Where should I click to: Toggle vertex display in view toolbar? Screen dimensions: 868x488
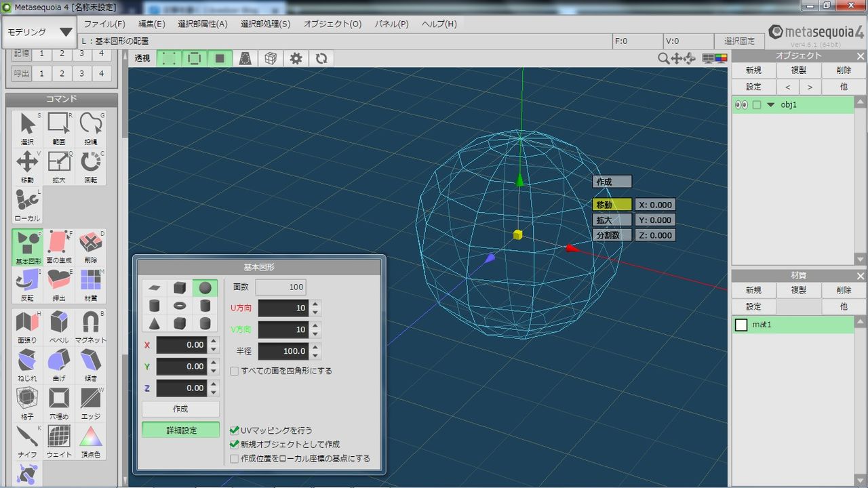[169, 59]
